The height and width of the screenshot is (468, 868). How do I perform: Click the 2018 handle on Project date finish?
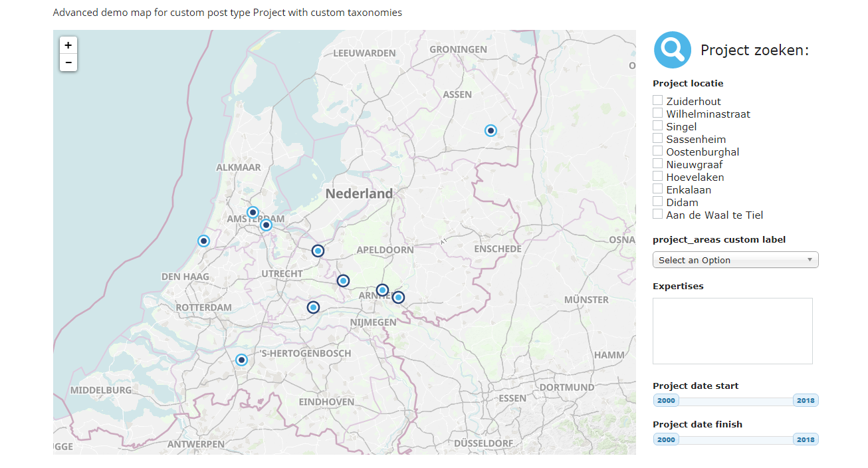tap(806, 439)
